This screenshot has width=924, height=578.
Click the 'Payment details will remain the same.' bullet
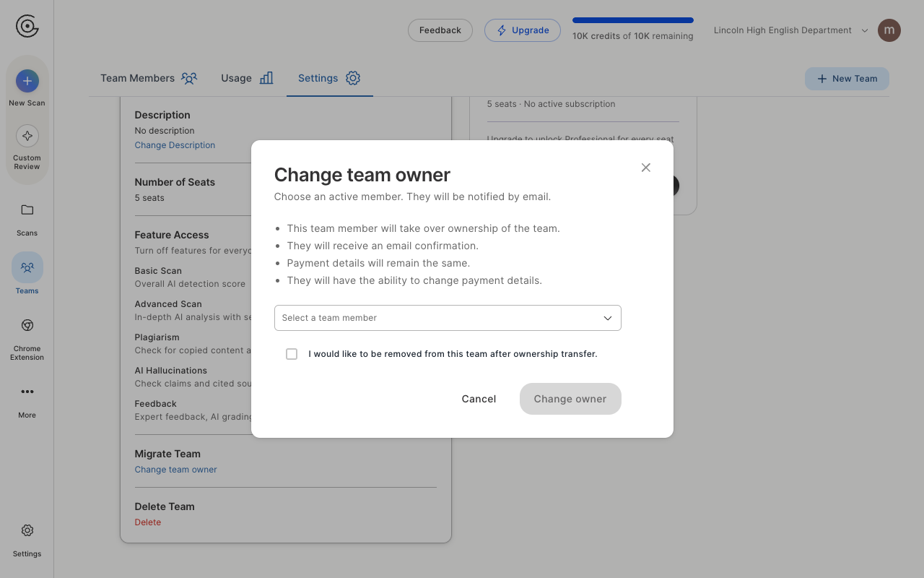coord(378,263)
